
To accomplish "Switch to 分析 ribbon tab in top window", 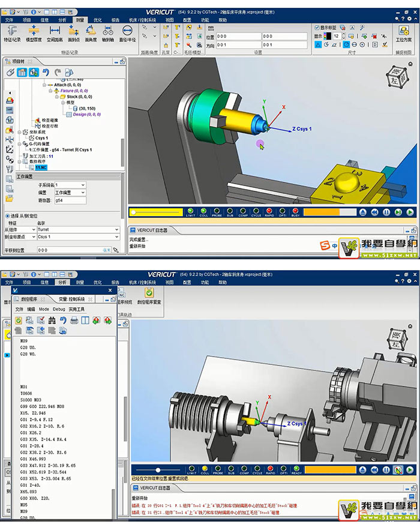I will (x=62, y=20).
